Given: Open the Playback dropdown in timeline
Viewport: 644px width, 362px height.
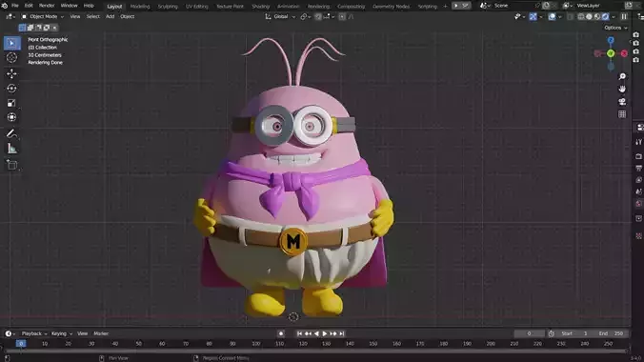Looking at the screenshot, I should click(34, 333).
